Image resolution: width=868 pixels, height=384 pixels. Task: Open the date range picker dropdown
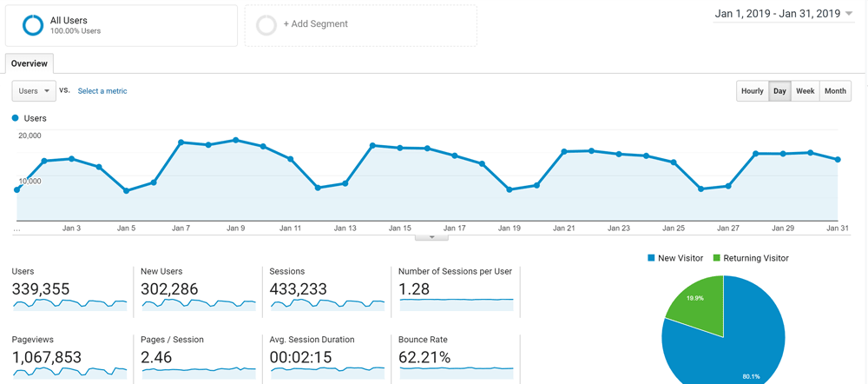784,14
